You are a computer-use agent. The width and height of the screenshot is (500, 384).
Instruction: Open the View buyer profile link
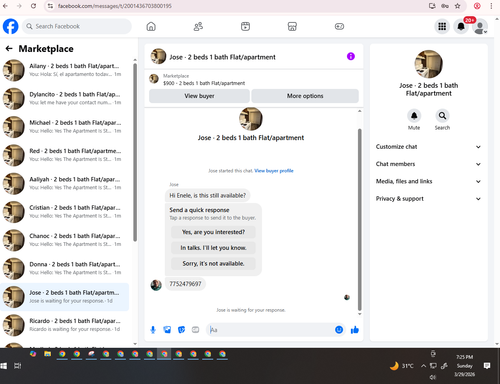coord(274,171)
